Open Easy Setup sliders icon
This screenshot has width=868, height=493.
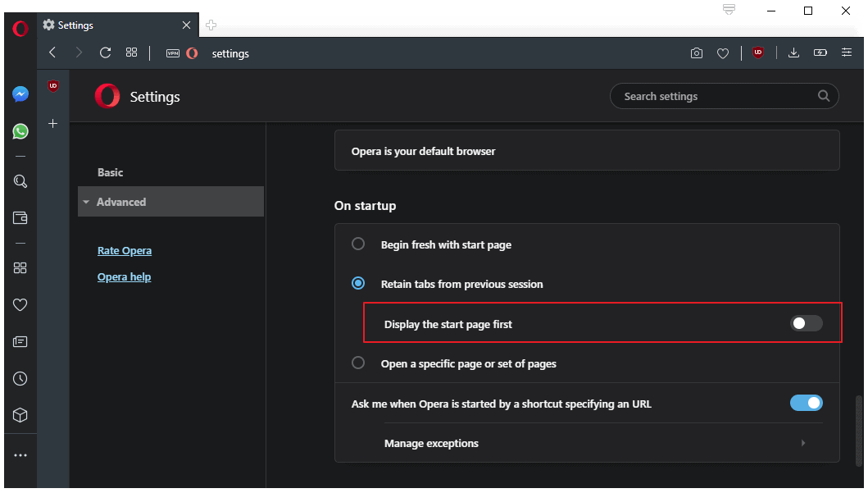847,52
